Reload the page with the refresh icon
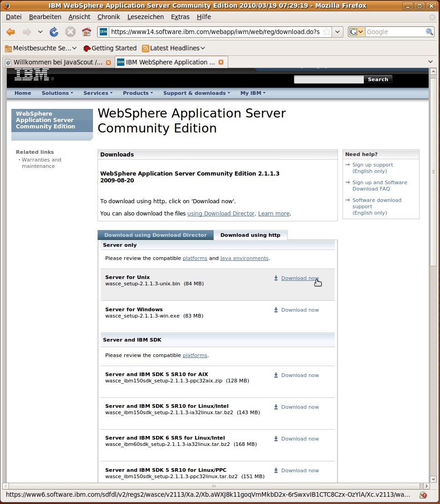This screenshot has width=440, height=504. point(54,32)
